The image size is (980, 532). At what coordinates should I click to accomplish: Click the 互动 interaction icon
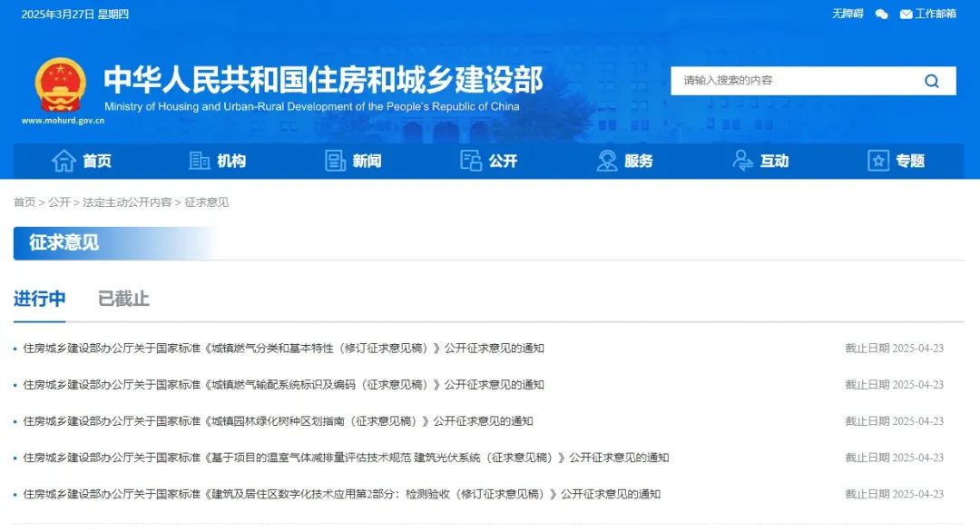(742, 161)
